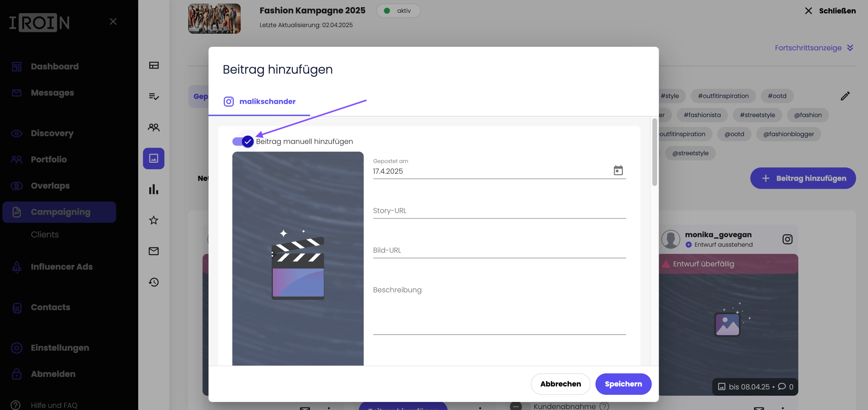The width and height of the screenshot is (868, 410).
Task: Open calendar picker for Gepostet am
Action: 618,170
